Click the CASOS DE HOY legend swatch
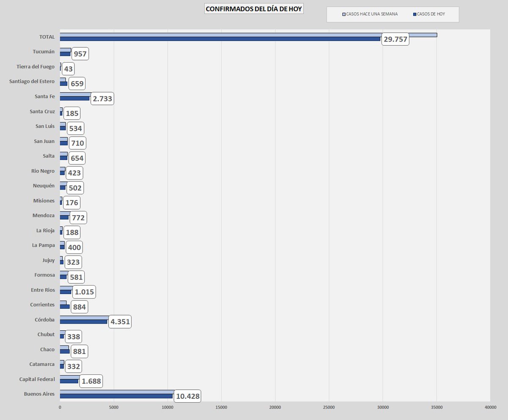Image resolution: width=508 pixels, height=420 pixels. (414, 14)
